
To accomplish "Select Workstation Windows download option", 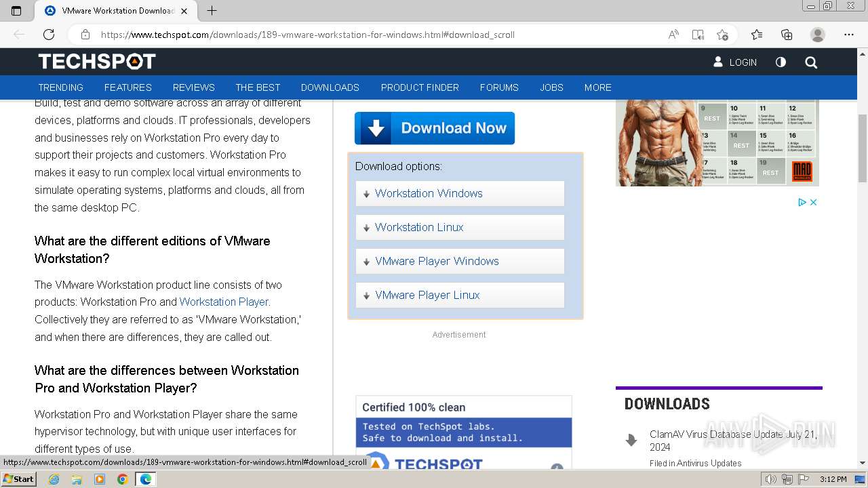I will coord(460,193).
